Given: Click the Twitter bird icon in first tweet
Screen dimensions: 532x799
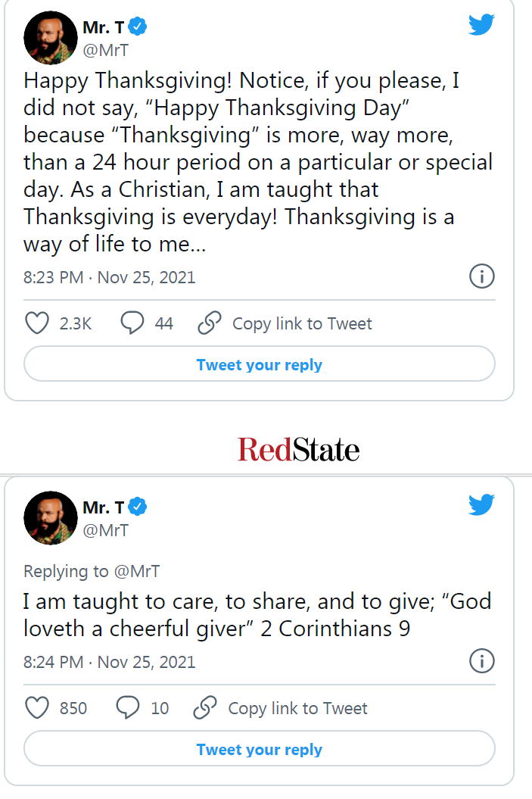Looking at the screenshot, I should coord(481,25).
